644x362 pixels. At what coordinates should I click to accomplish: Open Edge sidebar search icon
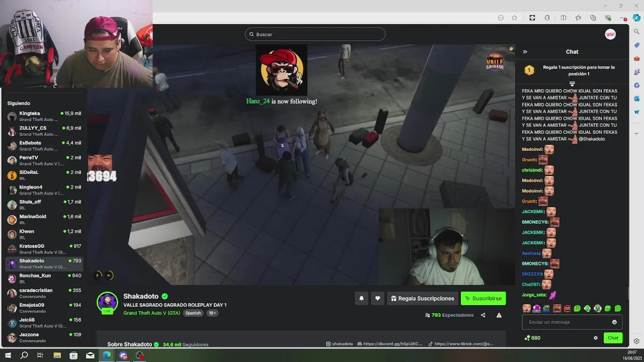click(636, 32)
